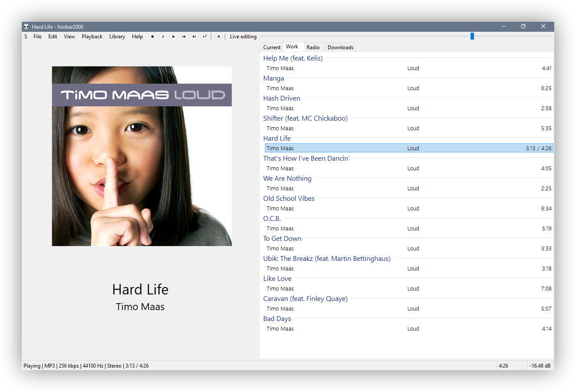Select the track row with duration 3:33
This screenshot has width=576, height=392.
click(x=409, y=248)
